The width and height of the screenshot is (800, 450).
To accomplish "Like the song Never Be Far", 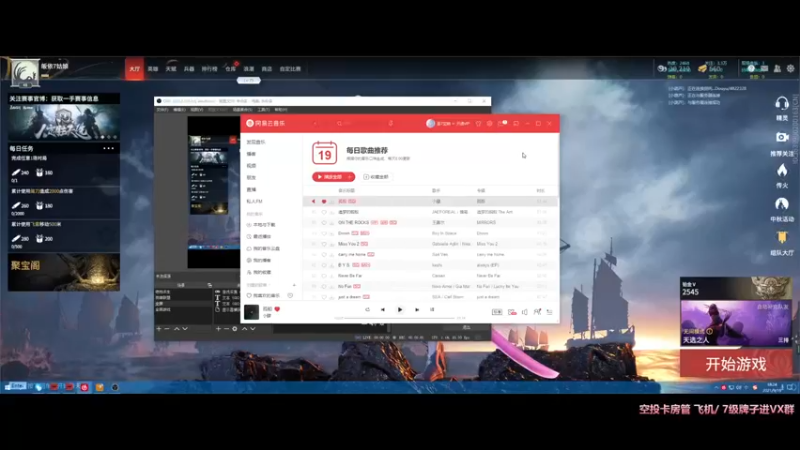I will coord(323,276).
